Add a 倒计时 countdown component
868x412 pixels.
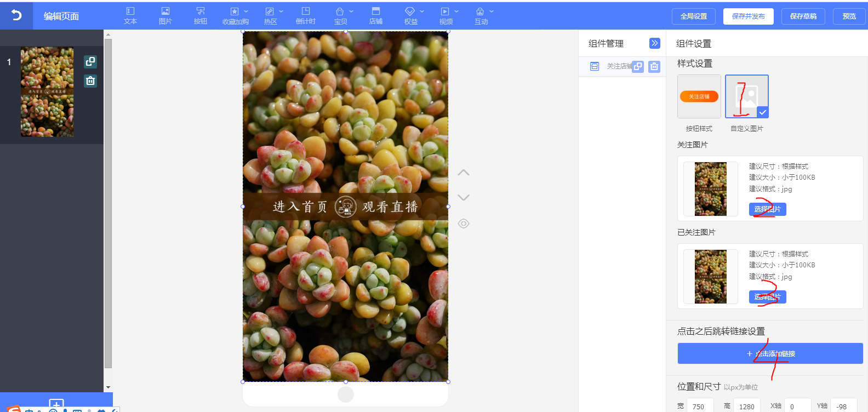[x=306, y=16]
